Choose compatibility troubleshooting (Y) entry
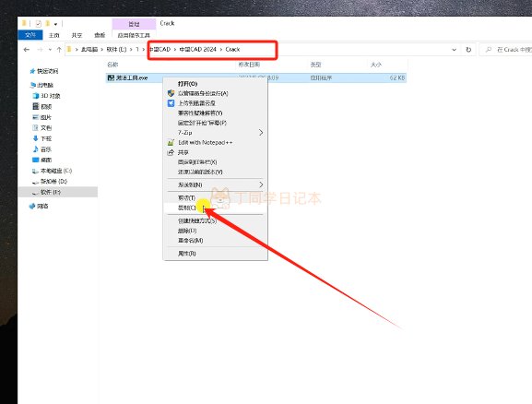The width and height of the screenshot is (532, 404). pyautogui.click(x=200, y=113)
